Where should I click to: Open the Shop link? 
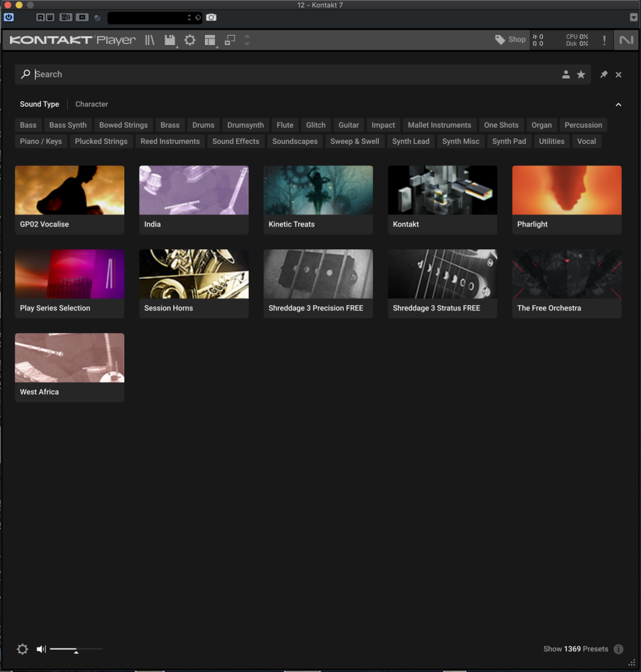pyautogui.click(x=511, y=40)
